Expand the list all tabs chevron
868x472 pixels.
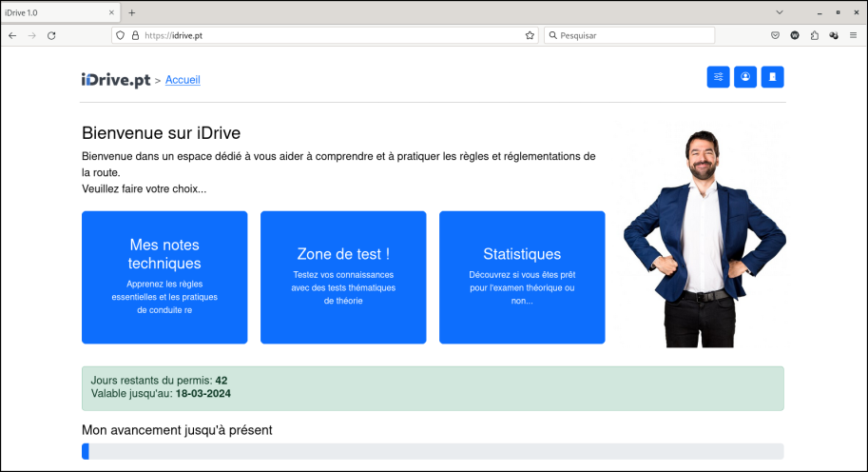[780, 12]
